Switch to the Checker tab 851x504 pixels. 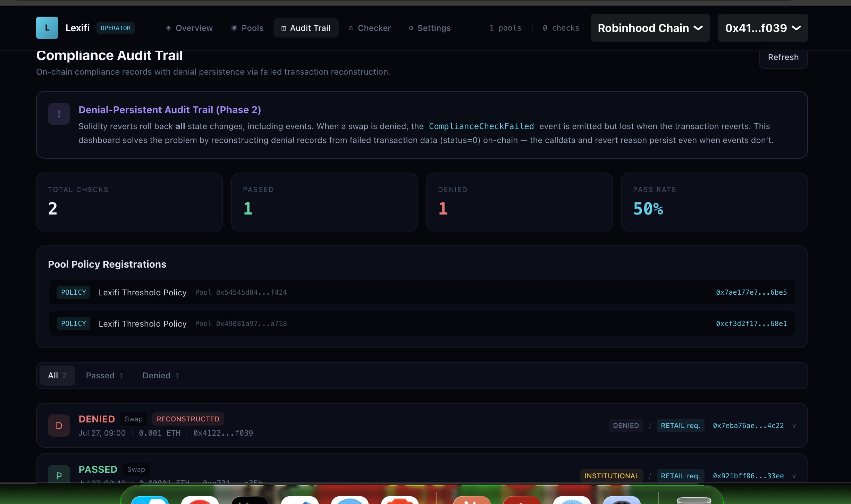coord(370,28)
